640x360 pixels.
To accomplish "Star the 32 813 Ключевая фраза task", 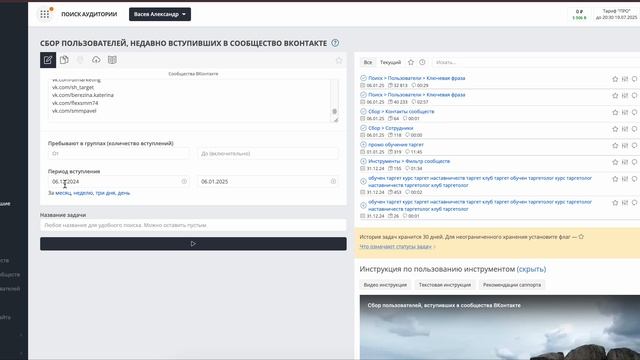I will [x=615, y=79].
